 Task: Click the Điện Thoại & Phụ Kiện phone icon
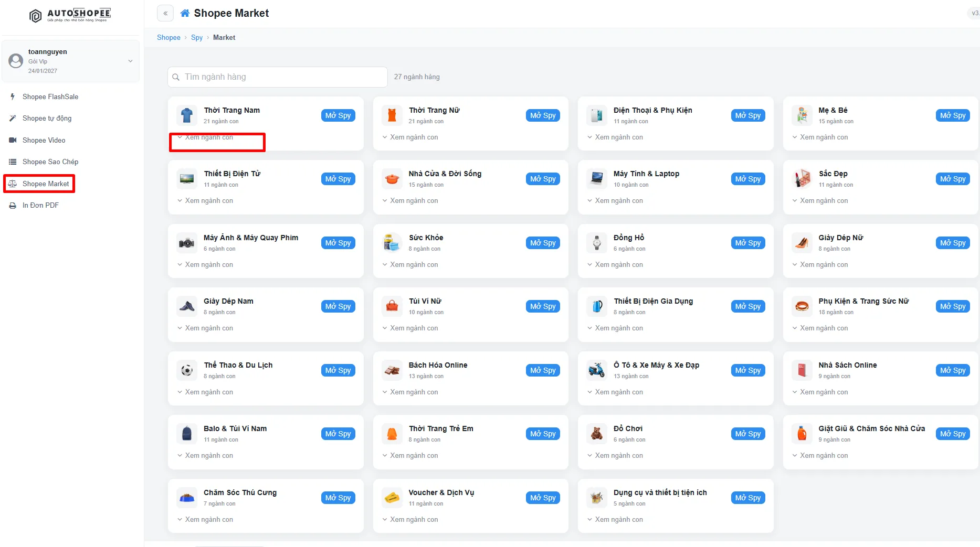point(597,115)
